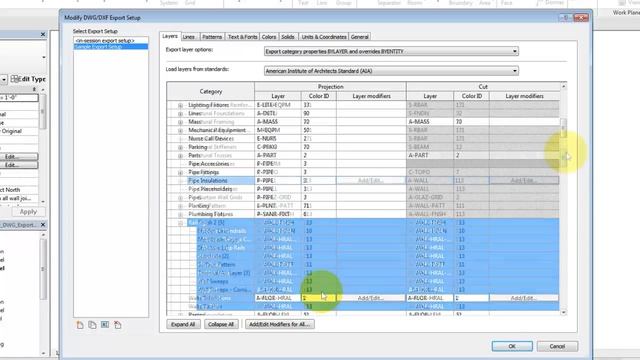Click the delete export setup icon

pyautogui.click(x=118, y=325)
